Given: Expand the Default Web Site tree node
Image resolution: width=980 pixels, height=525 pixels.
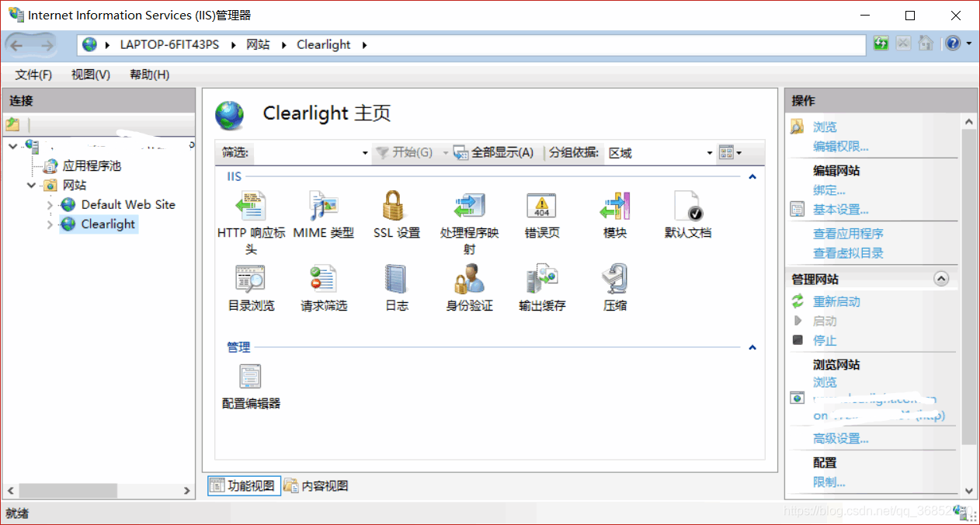Looking at the screenshot, I should point(50,205).
